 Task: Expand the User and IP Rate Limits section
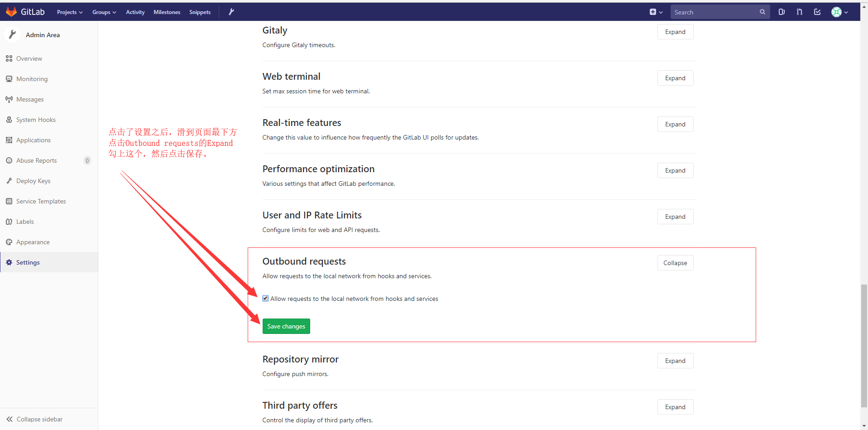pos(675,217)
